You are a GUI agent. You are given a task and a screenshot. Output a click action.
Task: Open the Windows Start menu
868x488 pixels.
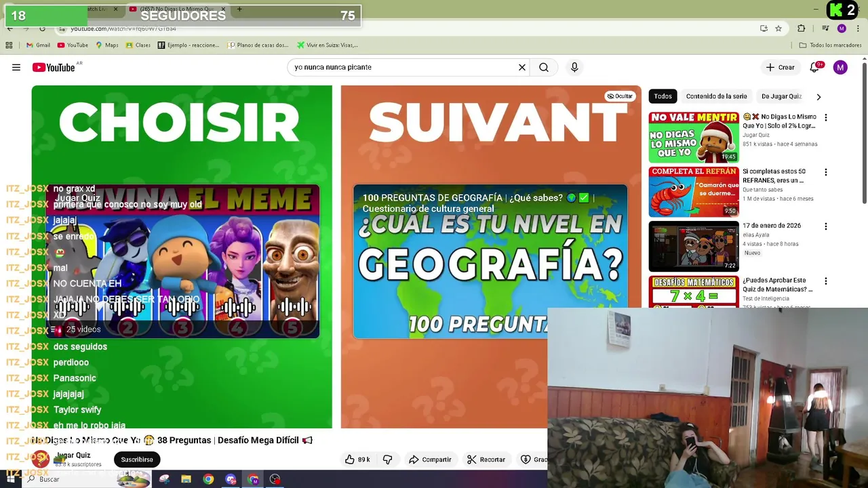10,479
